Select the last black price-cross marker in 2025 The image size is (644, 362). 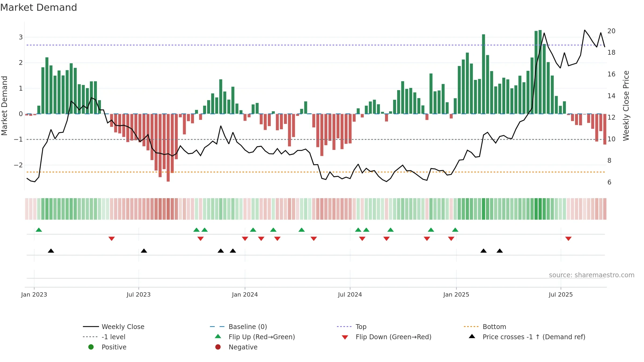[500, 251]
